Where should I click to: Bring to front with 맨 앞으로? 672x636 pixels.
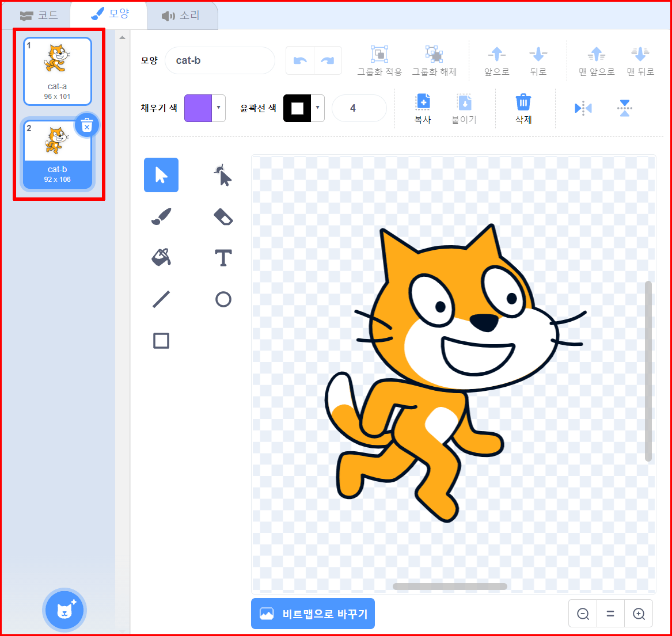(x=597, y=60)
